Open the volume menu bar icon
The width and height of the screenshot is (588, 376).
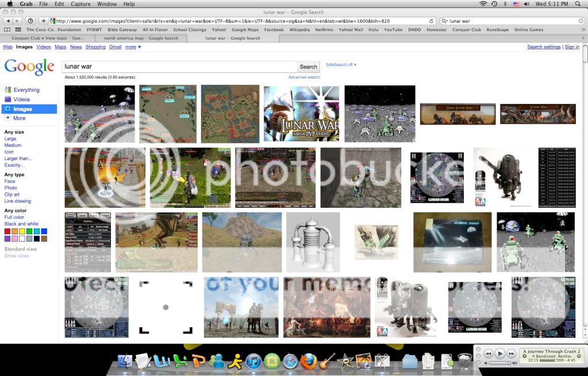click(526, 4)
